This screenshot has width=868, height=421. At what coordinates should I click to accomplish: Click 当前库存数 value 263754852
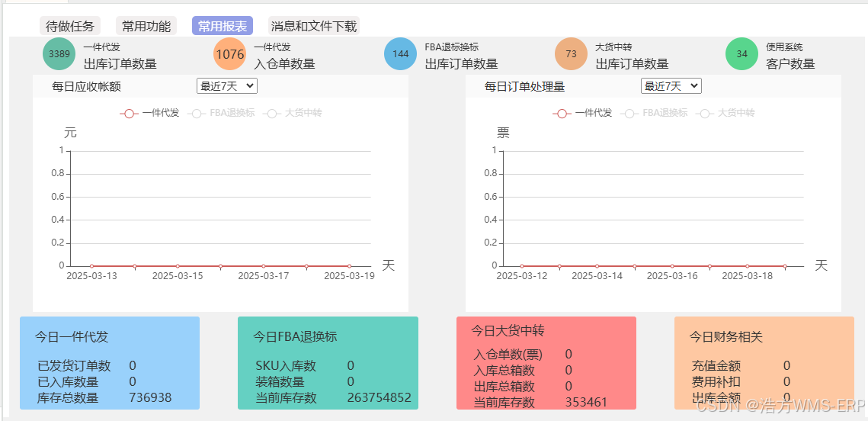tap(380, 397)
